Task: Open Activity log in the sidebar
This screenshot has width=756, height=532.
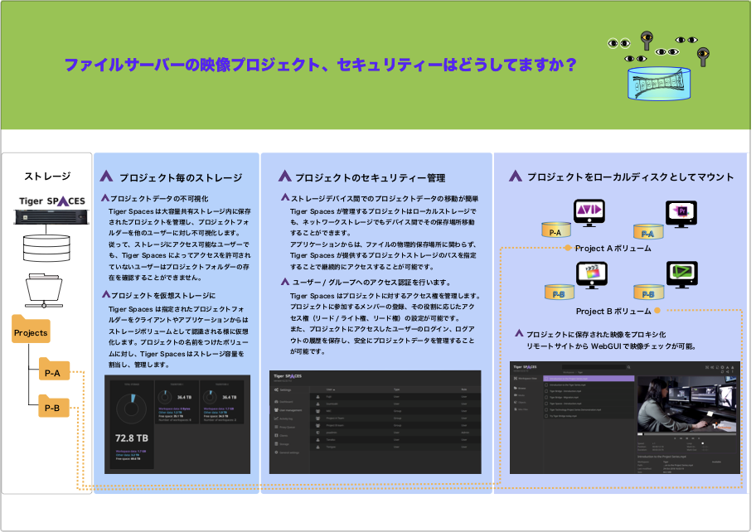Action: [x=283, y=418]
